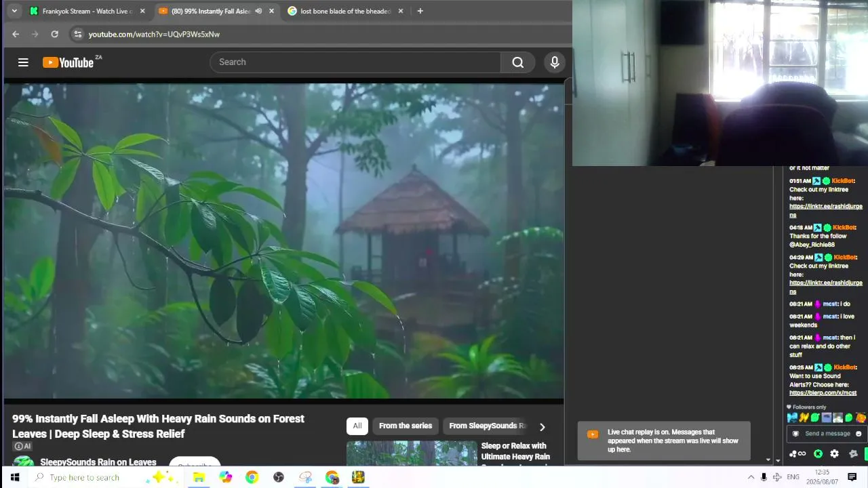
Task: Go back using the browser back arrow
Action: (16, 34)
